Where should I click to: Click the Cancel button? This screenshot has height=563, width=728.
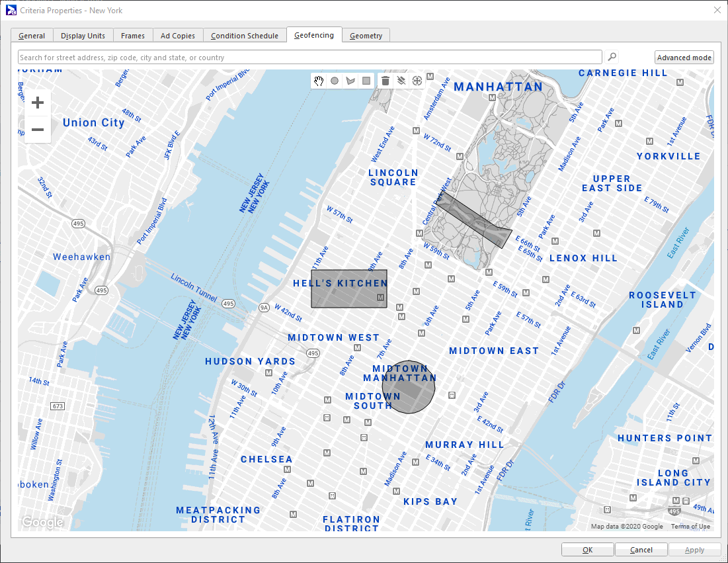pos(641,550)
